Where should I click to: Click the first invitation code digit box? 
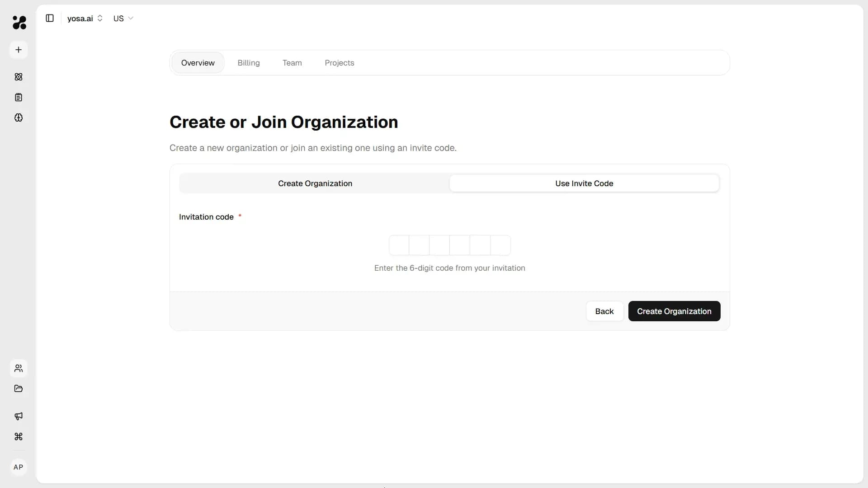tap(398, 245)
